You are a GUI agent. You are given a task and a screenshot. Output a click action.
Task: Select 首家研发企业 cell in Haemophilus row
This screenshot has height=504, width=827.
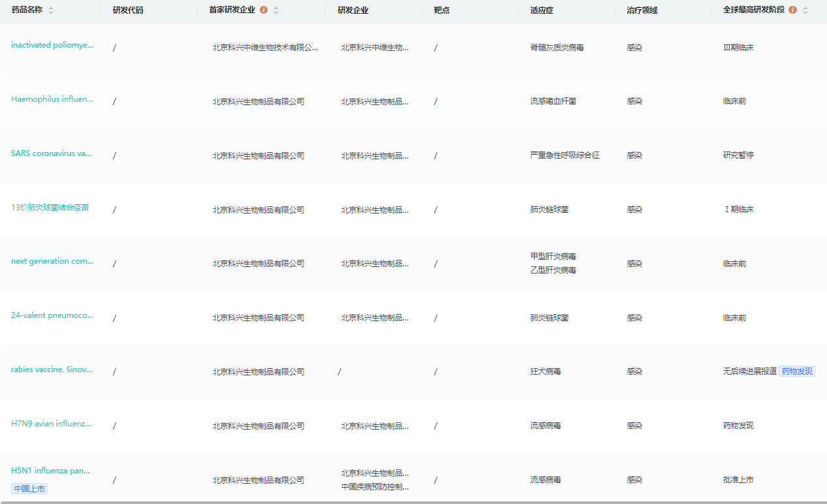point(258,102)
